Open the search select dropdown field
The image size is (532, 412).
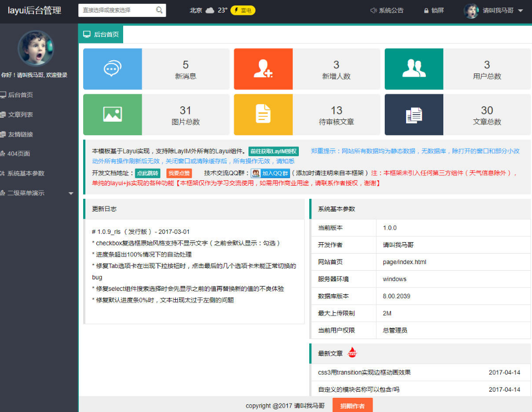pyautogui.click(x=117, y=10)
